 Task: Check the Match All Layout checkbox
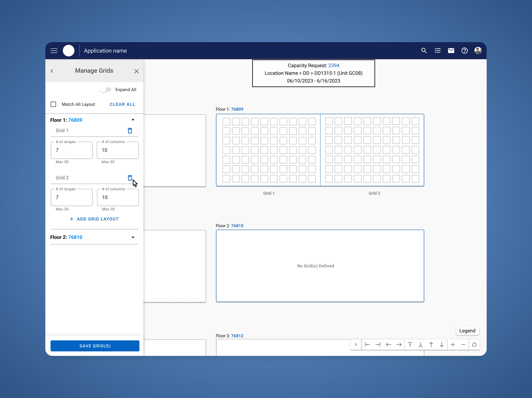53,104
